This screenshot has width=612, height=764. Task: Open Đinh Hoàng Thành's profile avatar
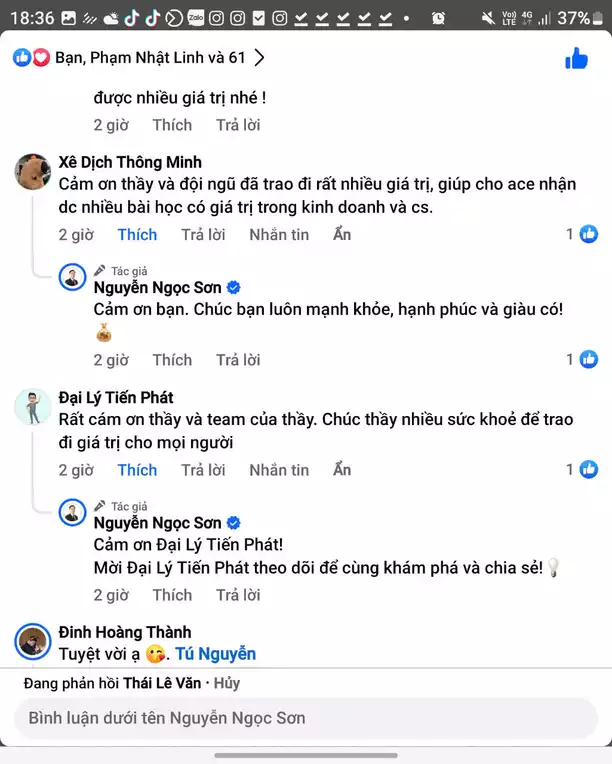click(x=33, y=641)
